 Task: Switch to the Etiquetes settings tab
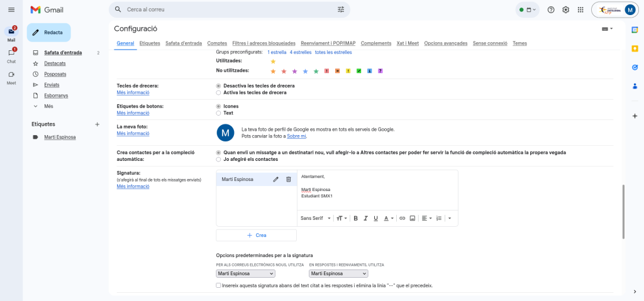(150, 43)
